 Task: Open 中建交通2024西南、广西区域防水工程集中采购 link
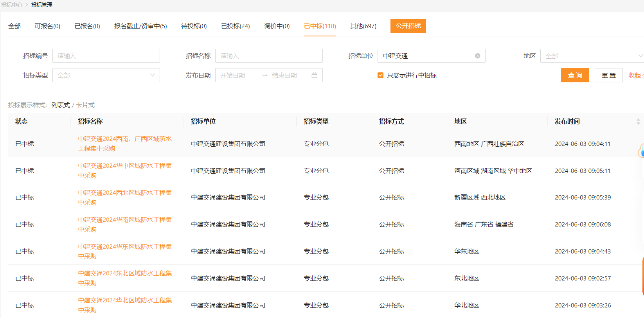[125, 144]
